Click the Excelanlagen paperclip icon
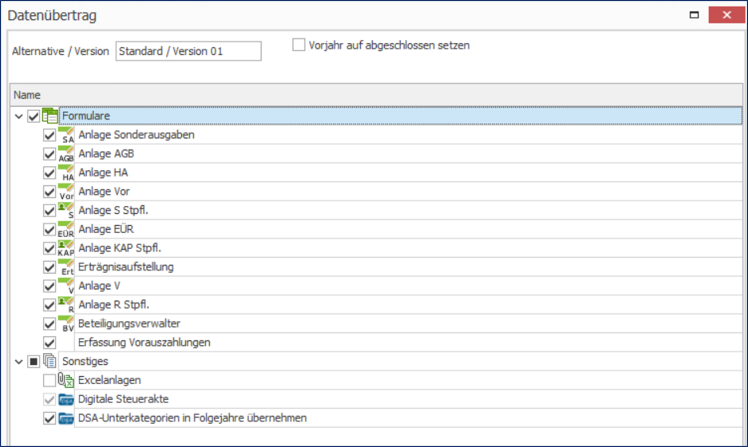This screenshot has width=748, height=447. pyautogui.click(x=66, y=380)
